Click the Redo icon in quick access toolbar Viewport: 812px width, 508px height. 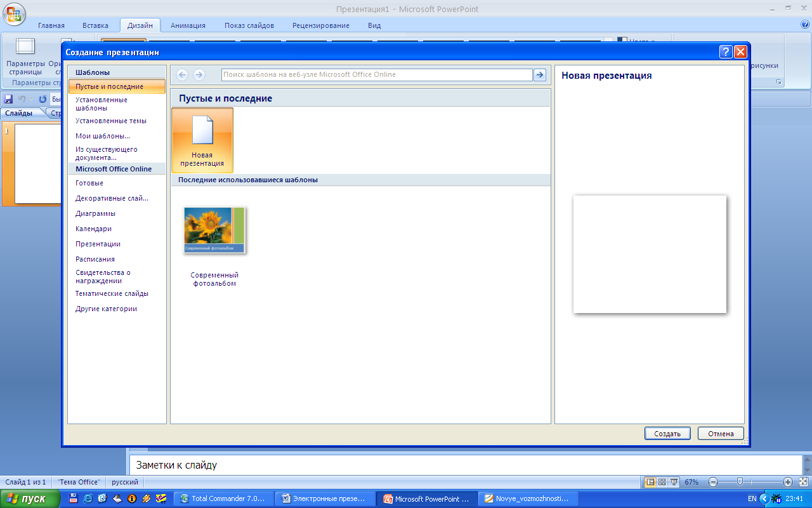pyautogui.click(x=43, y=100)
